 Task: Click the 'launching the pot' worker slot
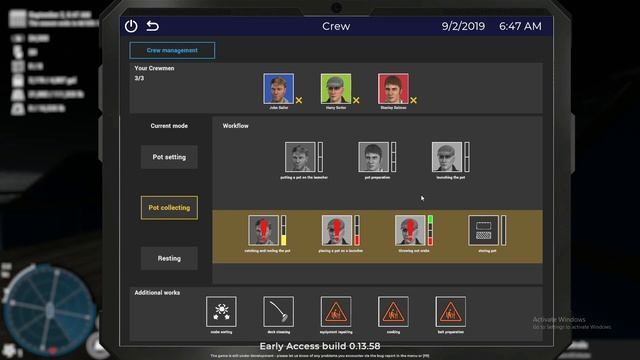[447, 157]
